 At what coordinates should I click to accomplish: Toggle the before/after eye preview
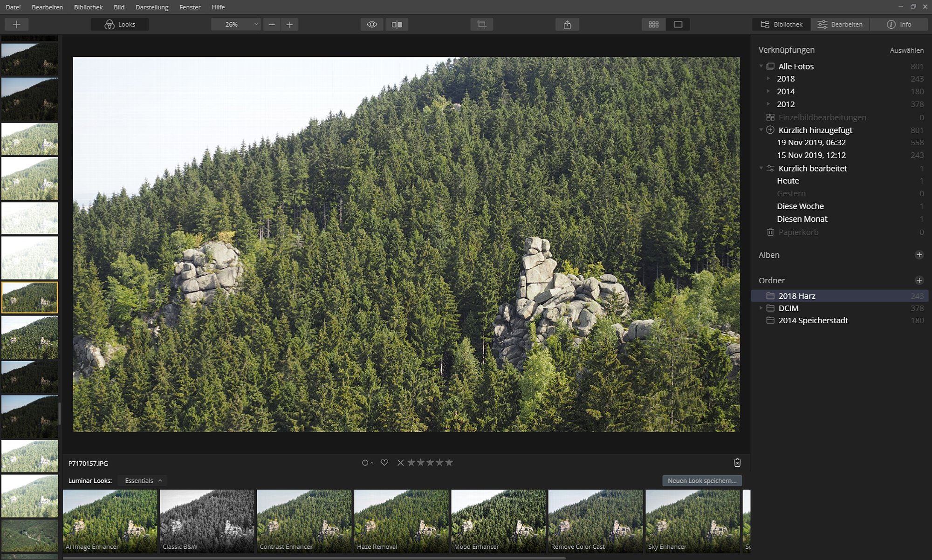372,24
